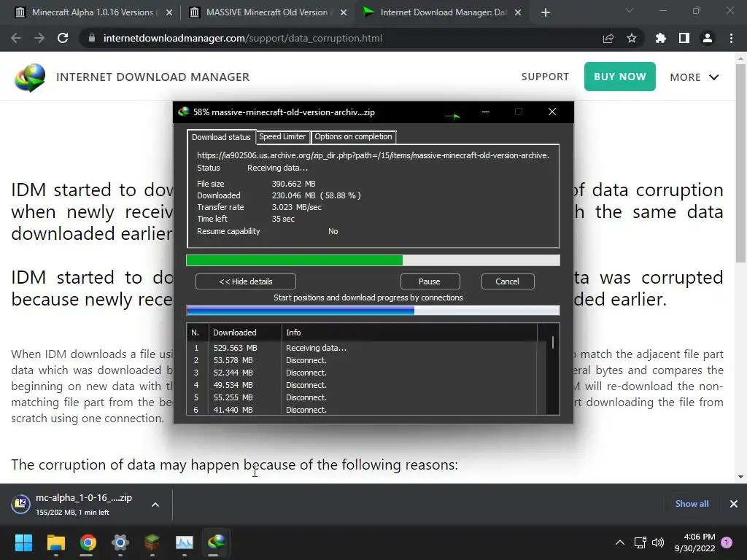Open the Chrome profile avatar

[708, 38]
